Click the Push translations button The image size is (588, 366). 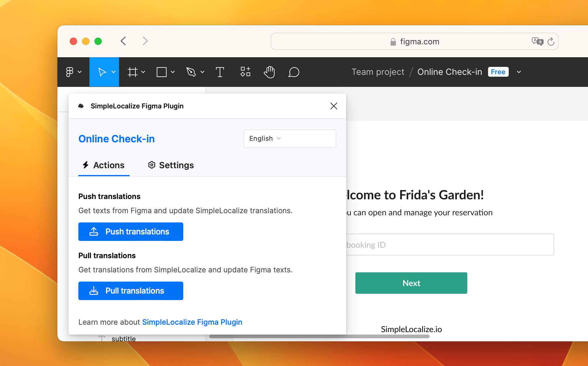(131, 232)
